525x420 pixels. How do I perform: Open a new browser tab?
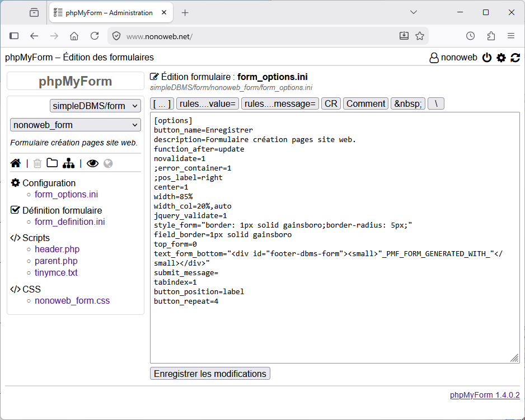coord(185,13)
